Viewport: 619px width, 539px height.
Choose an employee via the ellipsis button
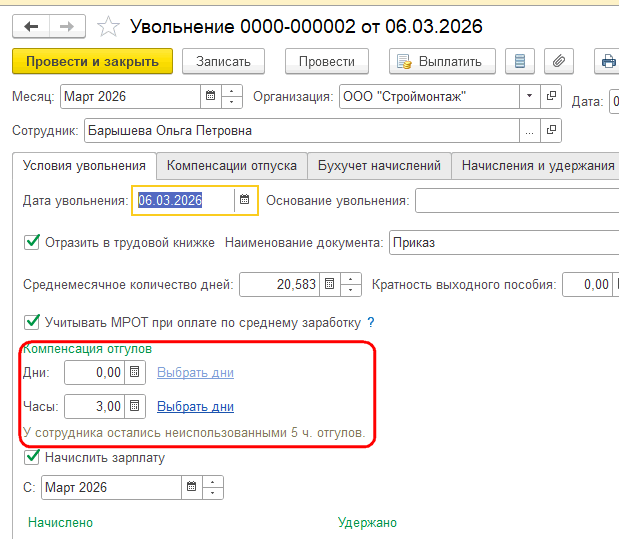tap(530, 131)
